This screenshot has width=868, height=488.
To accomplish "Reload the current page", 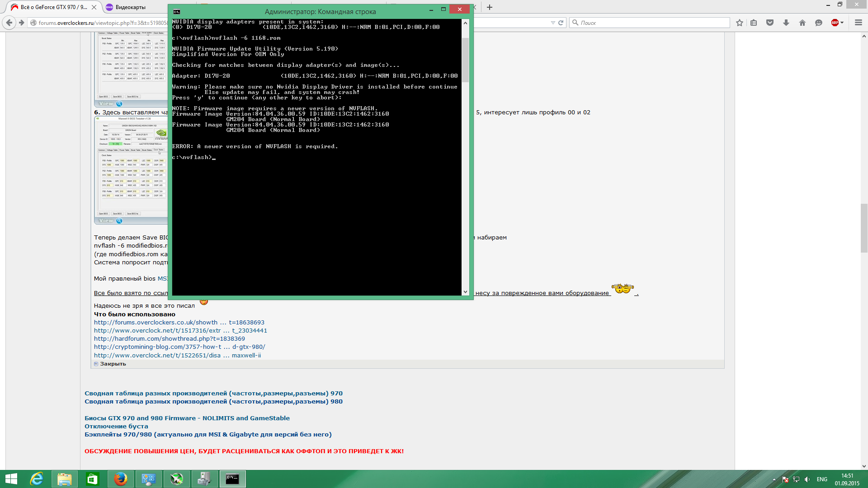I will coord(561,23).
